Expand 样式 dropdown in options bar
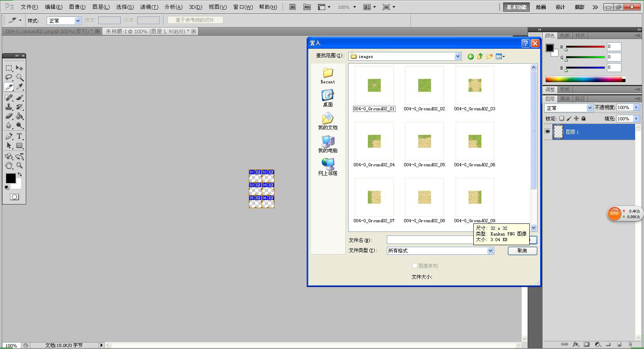 pos(78,21)
